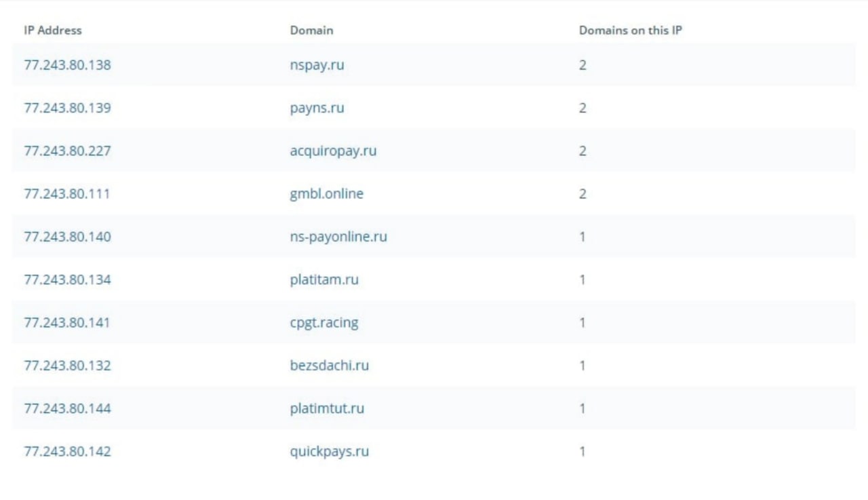Go to the quickpays.ru domain link
Screen dimensions: 868x500
click(330, 452)
